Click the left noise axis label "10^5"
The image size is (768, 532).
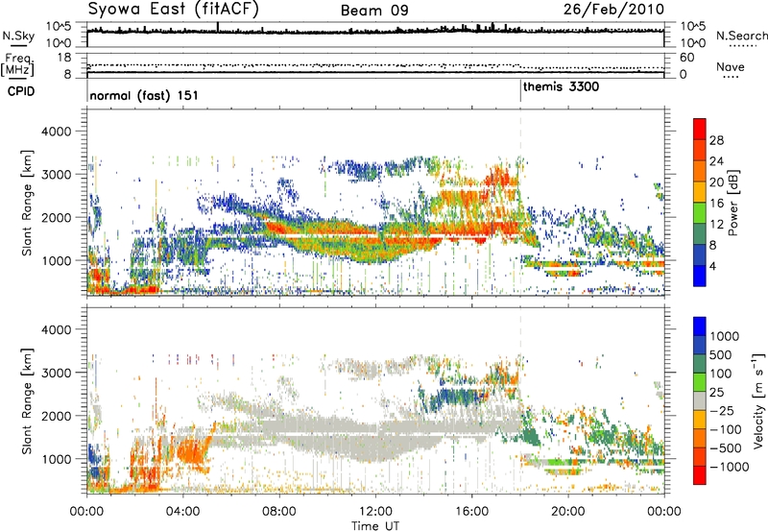[59, 26]
